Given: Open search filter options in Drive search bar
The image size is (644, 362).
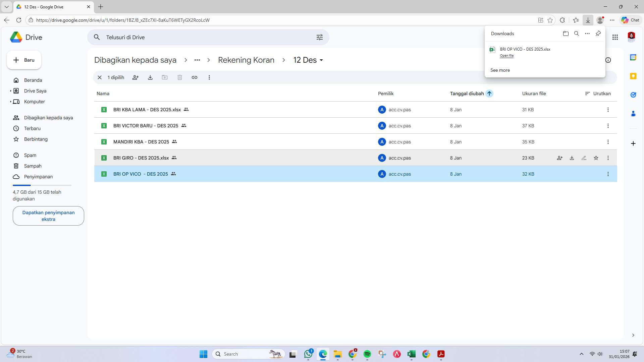Looking at the screenshot, I should pyautogui.click(x=320, y=37).
